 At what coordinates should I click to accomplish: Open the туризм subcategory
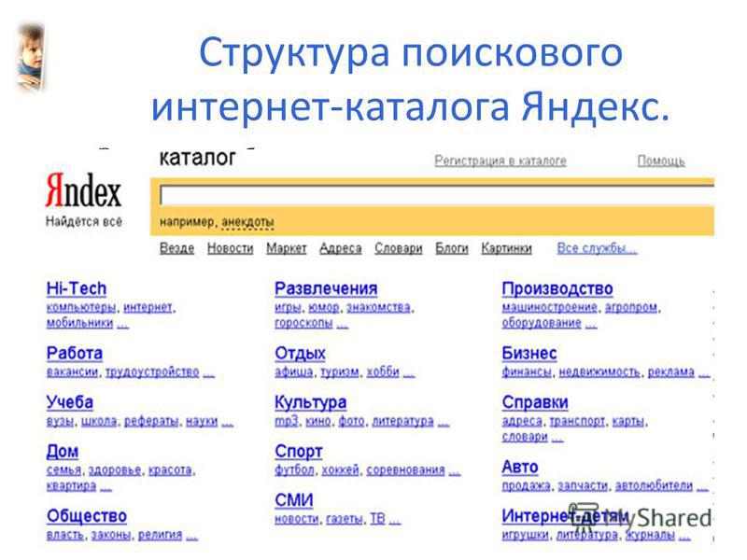click(x=340, y=371)
